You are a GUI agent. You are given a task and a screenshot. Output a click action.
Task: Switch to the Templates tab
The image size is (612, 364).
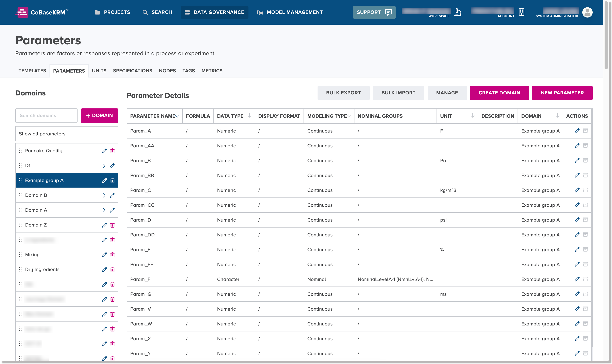[x=32, y=71]
